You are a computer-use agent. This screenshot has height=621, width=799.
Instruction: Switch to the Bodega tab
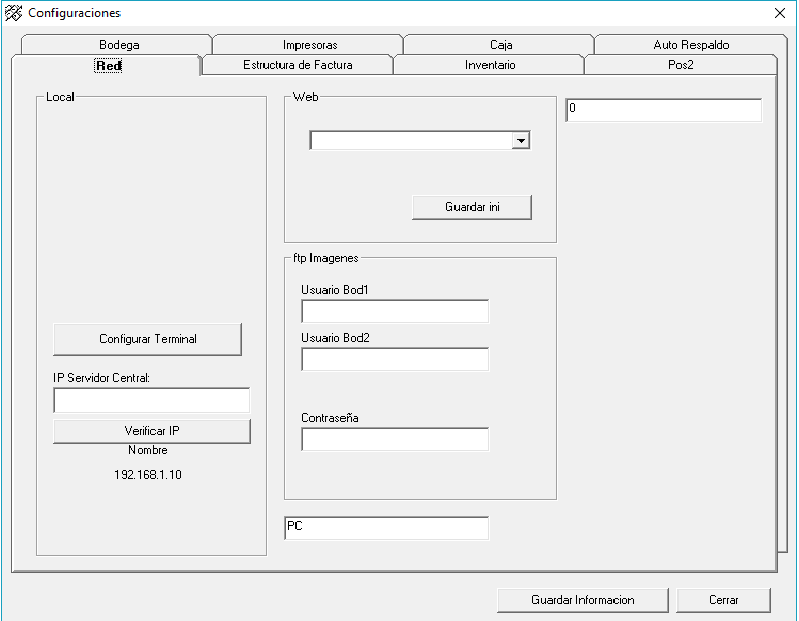click(x=119, y=45)
